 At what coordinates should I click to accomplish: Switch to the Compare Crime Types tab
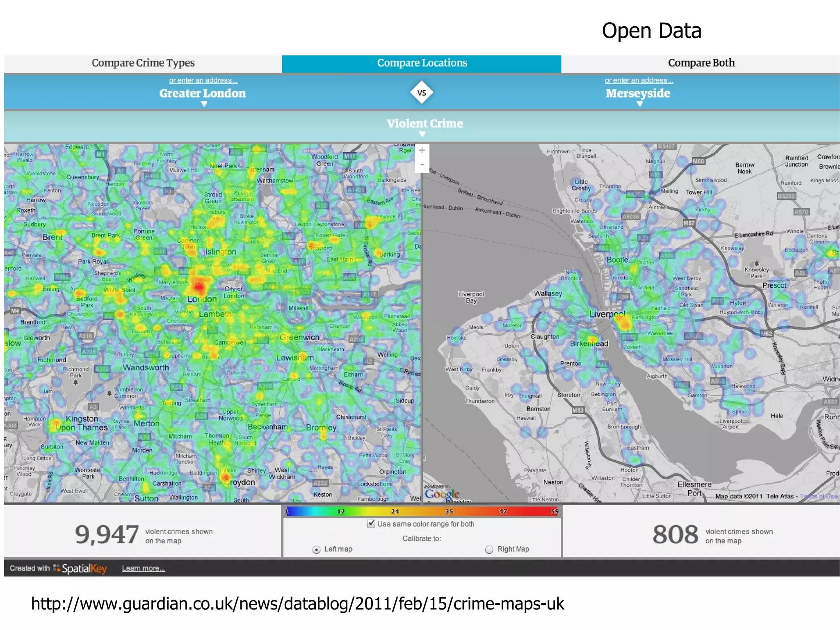click(143, 63)
